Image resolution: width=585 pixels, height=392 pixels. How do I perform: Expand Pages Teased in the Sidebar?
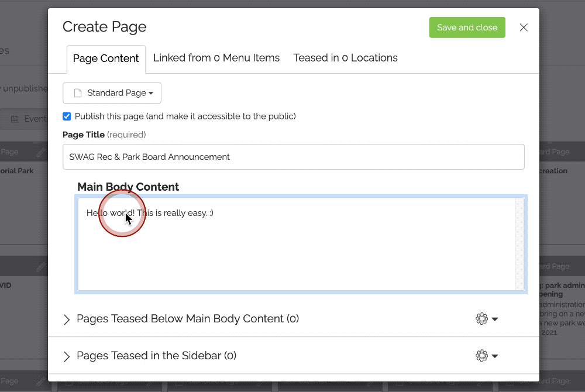tap(67, 356)
